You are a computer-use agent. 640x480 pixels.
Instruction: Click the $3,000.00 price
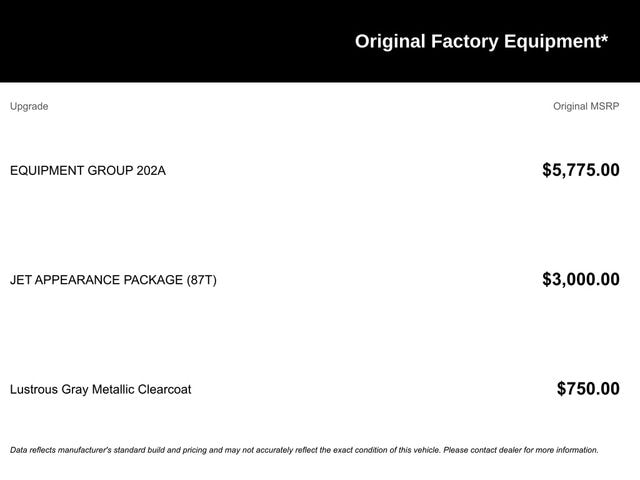click(x=580, y=280)
